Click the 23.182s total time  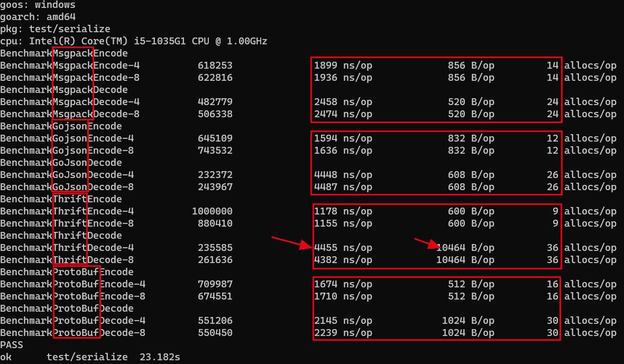pos(160,357)
